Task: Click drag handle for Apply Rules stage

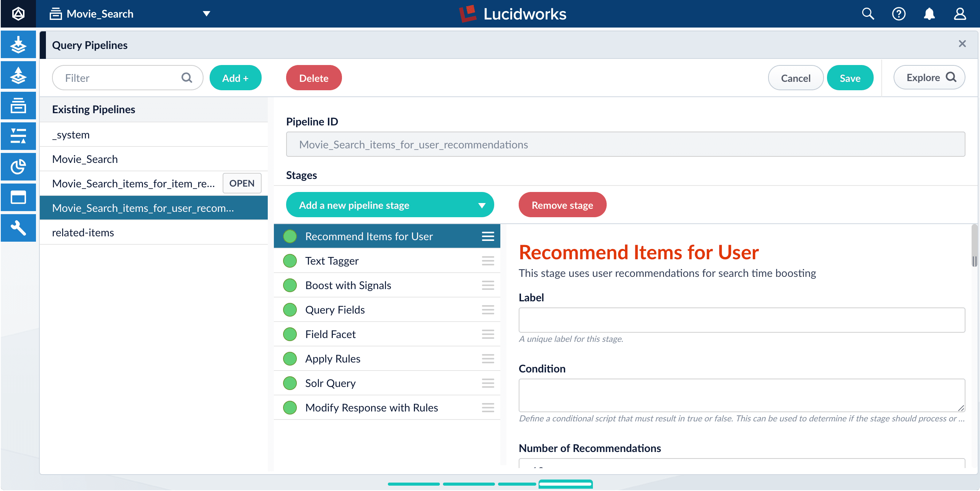Action: (x=488, y=359)
